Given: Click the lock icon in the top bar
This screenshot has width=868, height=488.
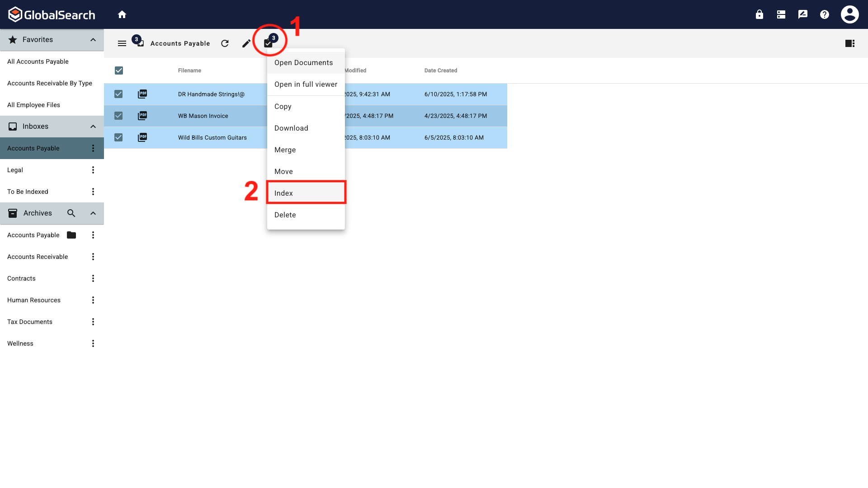Looking at the screenshot, I should [x=759, y=14].
